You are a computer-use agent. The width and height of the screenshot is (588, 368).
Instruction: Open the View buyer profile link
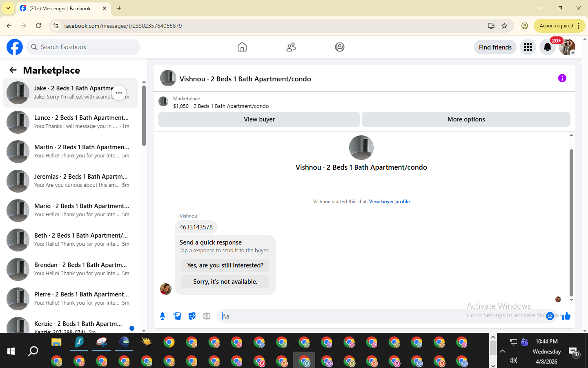[x=389, y=202]
